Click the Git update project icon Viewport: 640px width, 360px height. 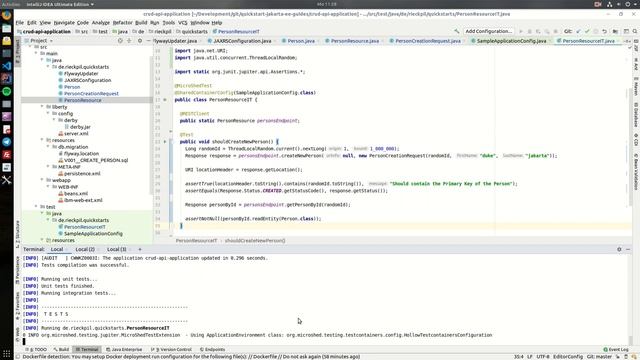pyautogui.click(x=578, y=31)
